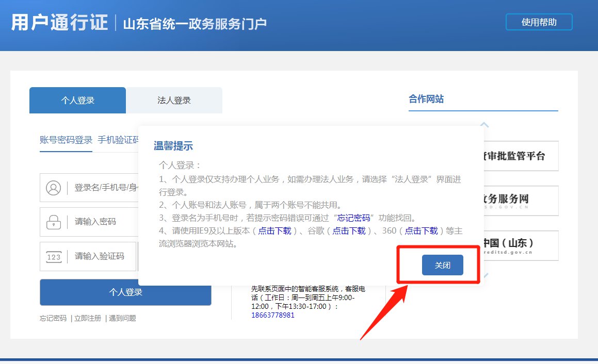Select the 个人登录 tab
598x364 pixels.
pos(77,101)
